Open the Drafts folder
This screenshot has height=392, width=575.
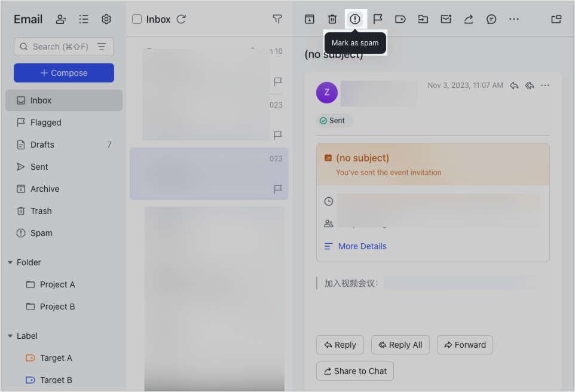point(64,145)
